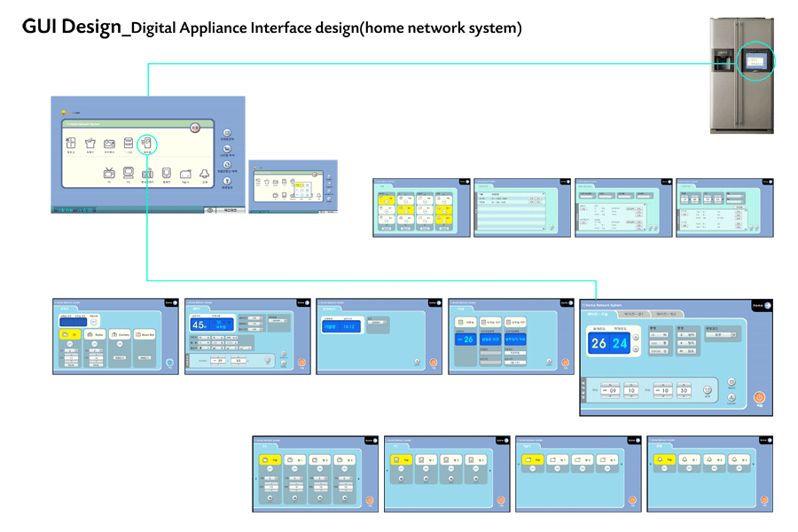Select Camera card on audio-video screen
This screenshot has height=532, width=798.
pyautogui.click(x=120, y=334)
